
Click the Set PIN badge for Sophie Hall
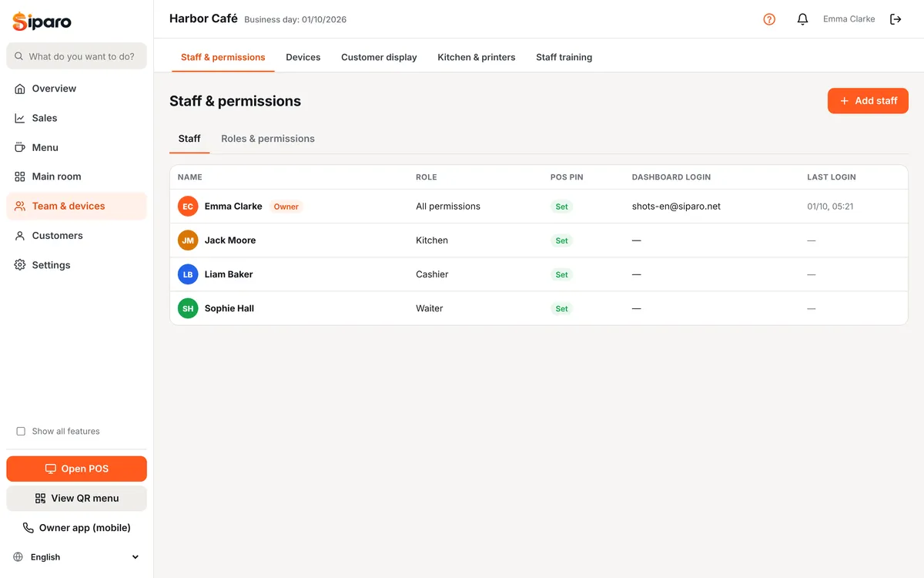coord(562,308)
